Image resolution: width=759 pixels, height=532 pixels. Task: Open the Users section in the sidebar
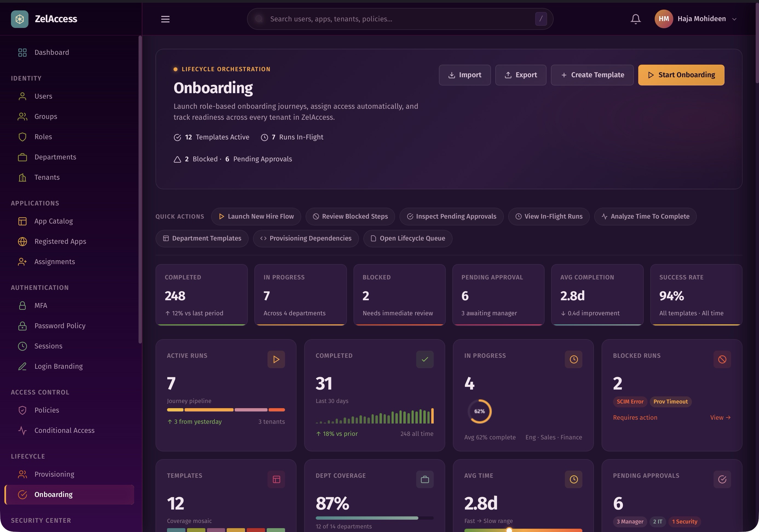pyautogui.click(x=43, y=96)
